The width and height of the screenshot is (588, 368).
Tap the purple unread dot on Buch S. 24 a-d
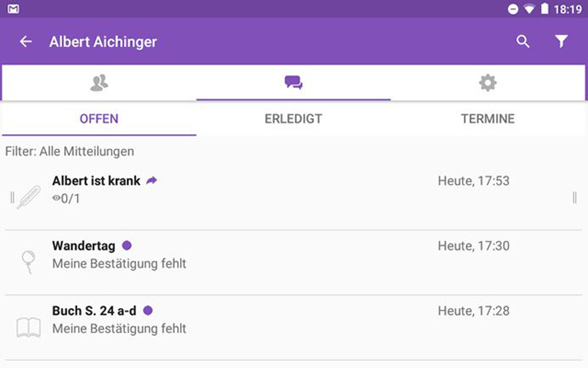pyautogui.click(x=148, y=311)
